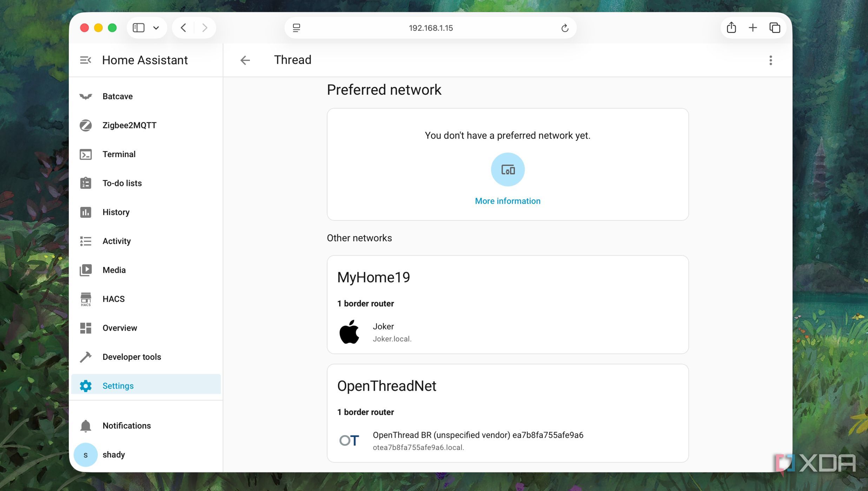Viewport: 868px width, 491px height.
Task: Select the Batcave menu label
Action: [118, 96]
